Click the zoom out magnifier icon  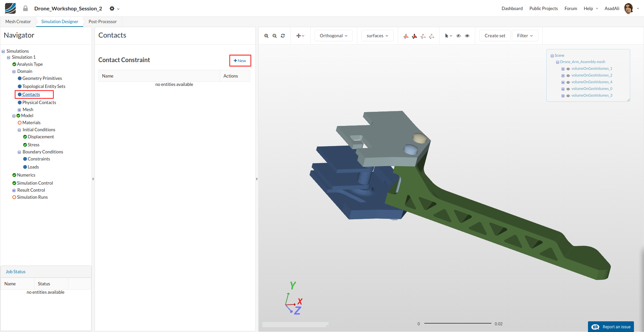point(275,36)
